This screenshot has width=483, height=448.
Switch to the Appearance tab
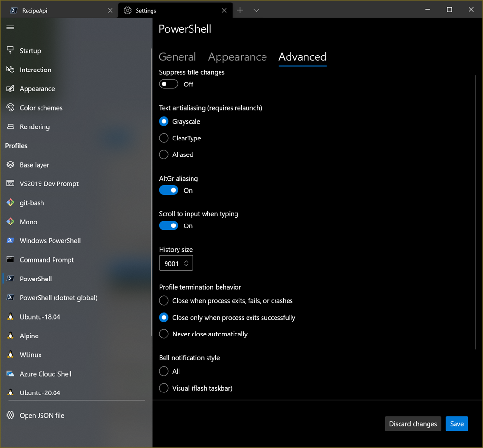click(x=237, y=57)
